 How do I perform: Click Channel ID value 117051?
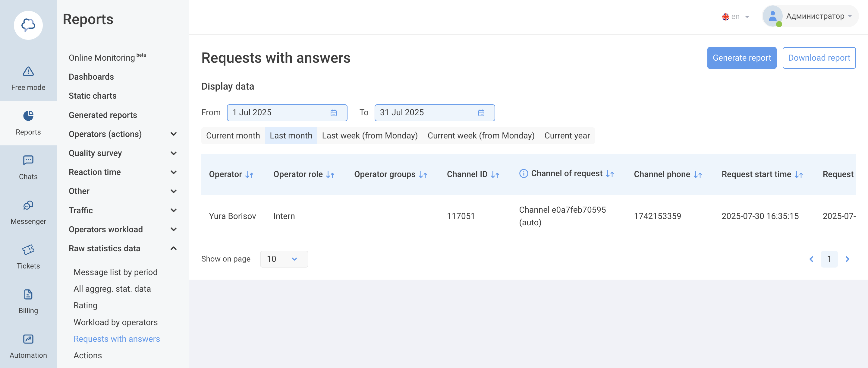point(461,216)
